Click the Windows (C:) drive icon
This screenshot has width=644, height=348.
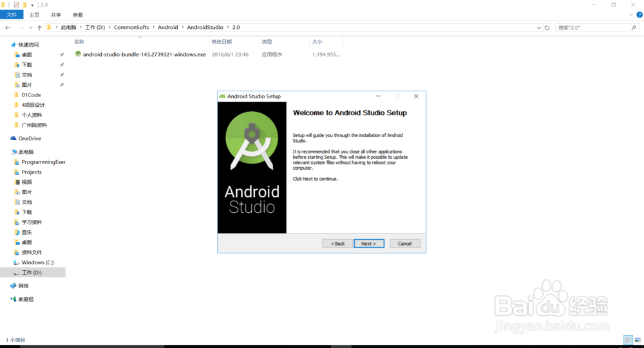coord(17,262)
